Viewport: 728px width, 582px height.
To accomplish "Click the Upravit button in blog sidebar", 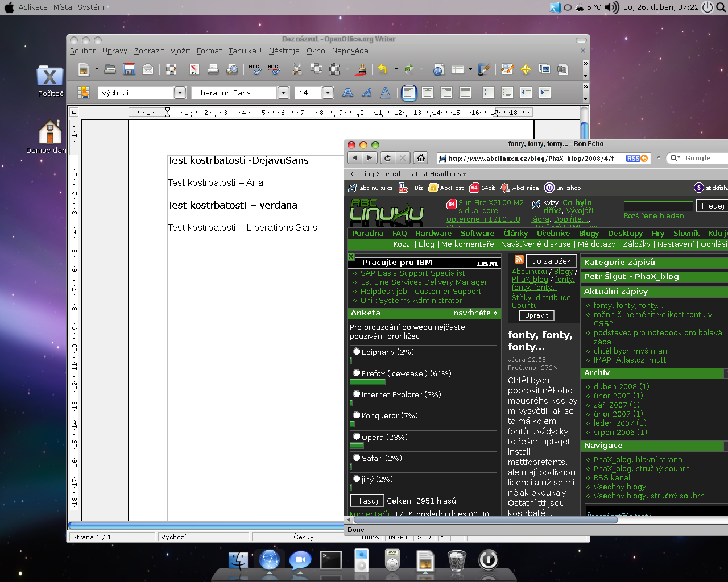I will coord(537,315).
